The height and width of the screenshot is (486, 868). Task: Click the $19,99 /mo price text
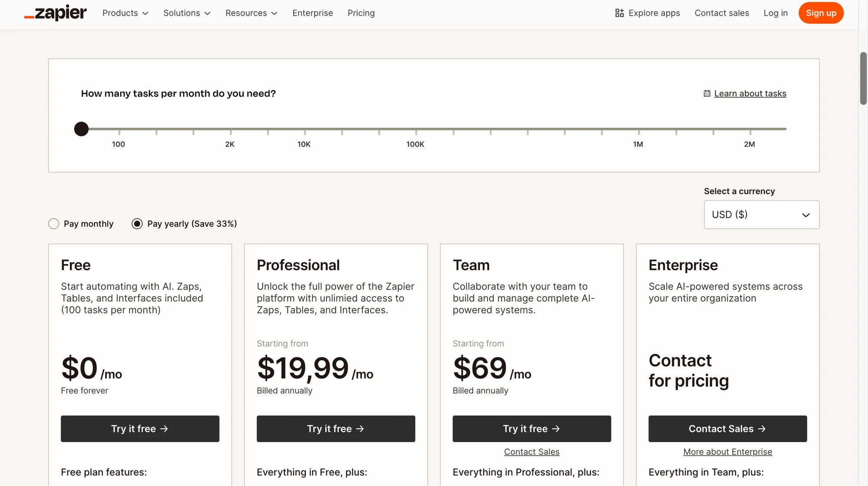coord(315,368)
